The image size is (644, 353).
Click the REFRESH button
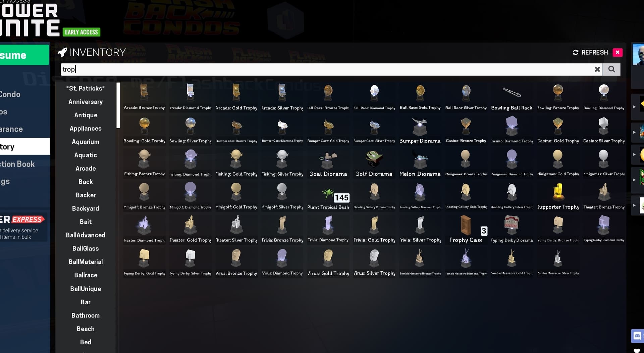pyautogui.click(x=590, y=52)
